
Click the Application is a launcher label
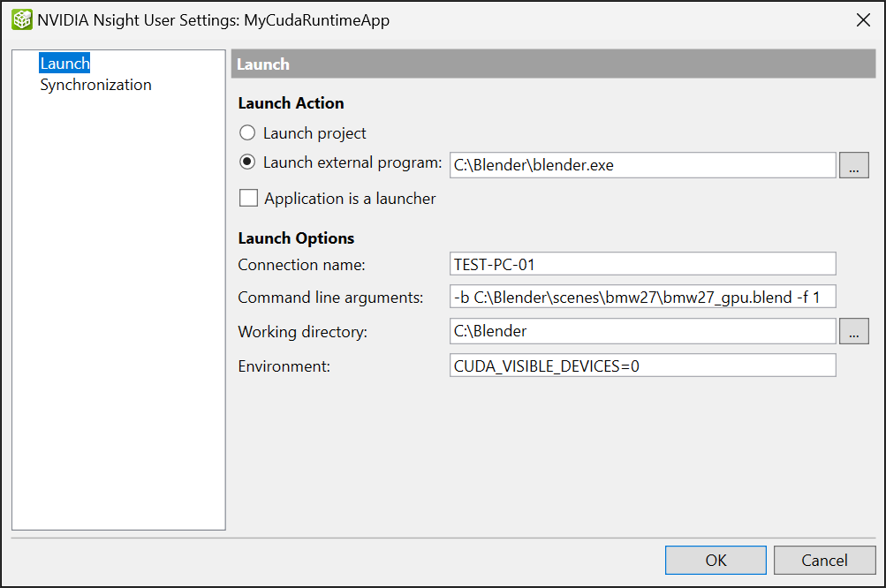click(350, 199)
